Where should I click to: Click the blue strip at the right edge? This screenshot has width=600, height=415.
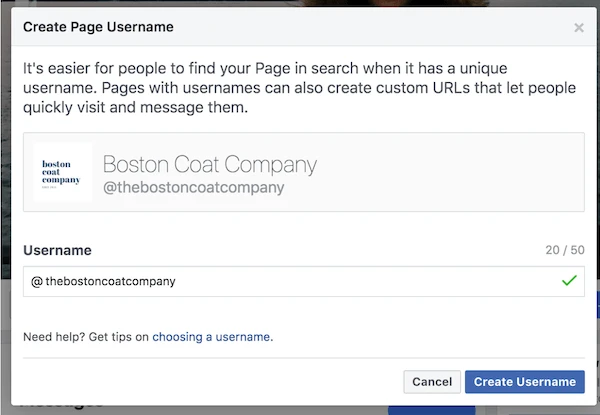click(x=598, y=304)
